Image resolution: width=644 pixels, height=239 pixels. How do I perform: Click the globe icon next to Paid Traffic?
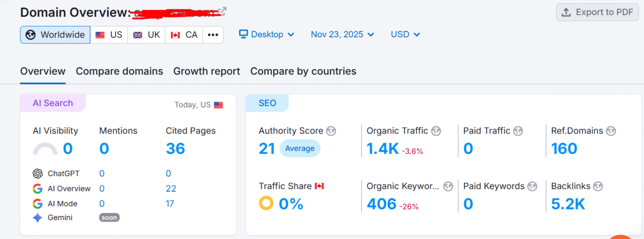coord(518,131)
